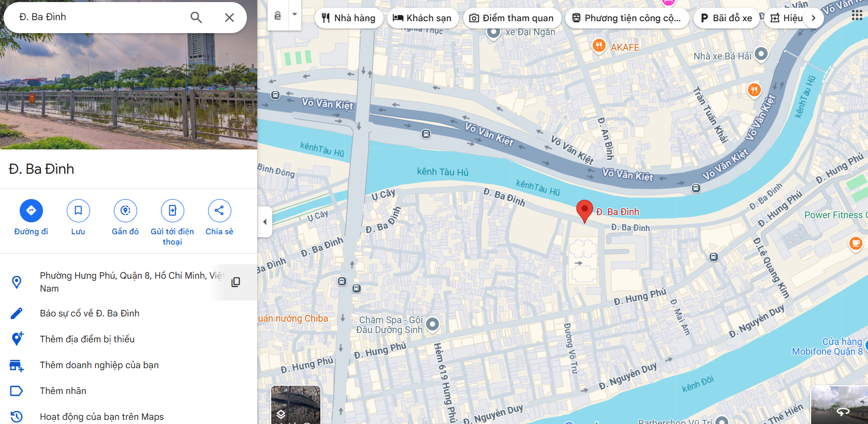Open the Google apps grid icon
The width and height of the screenshot is (868, 424).
[857, 15]
